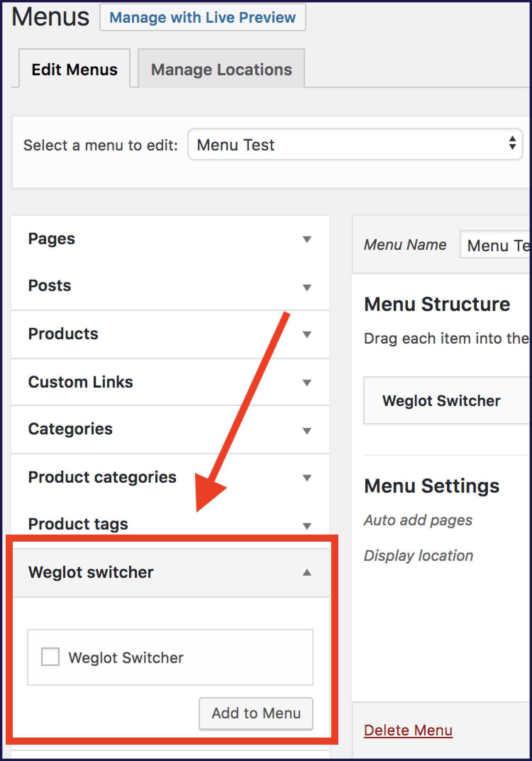Select the Weglot Switcher item in Menu Structure
This screenshot has height=761, width=532.
tap(447, 401)
